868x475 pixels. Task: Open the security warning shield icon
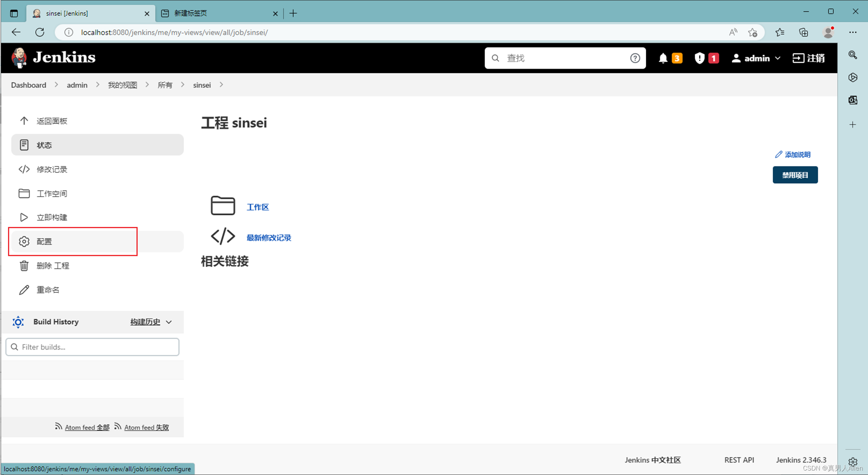pos(699,58)
